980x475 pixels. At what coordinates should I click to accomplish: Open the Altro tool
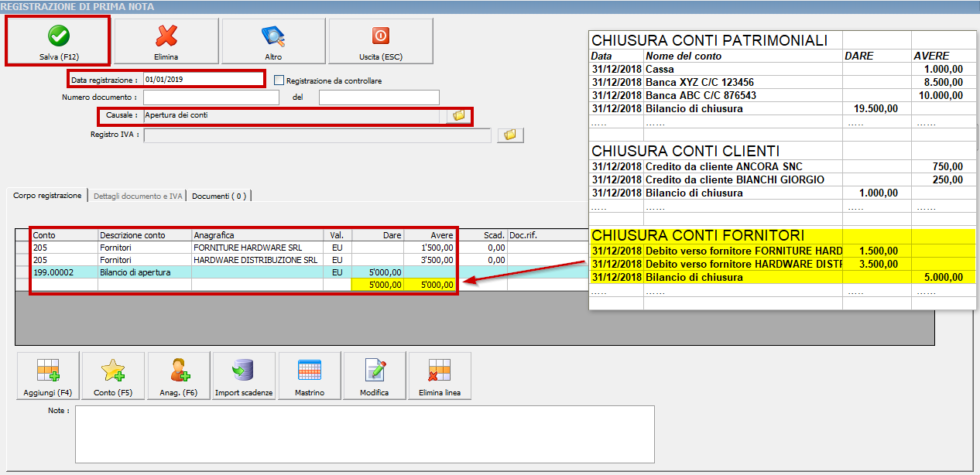click(272, 40)
